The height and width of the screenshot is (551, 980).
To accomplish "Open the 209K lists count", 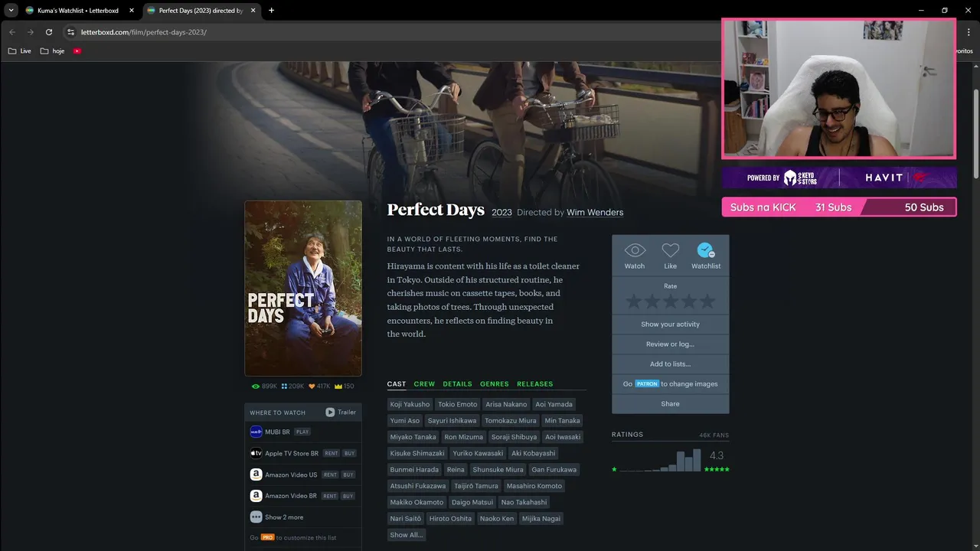I will [292, 386].
